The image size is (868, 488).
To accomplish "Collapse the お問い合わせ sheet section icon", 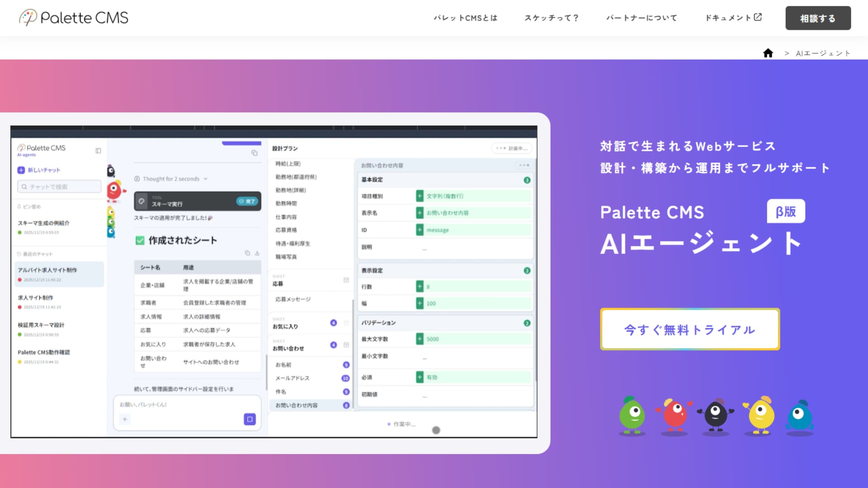I will [346, 345].
